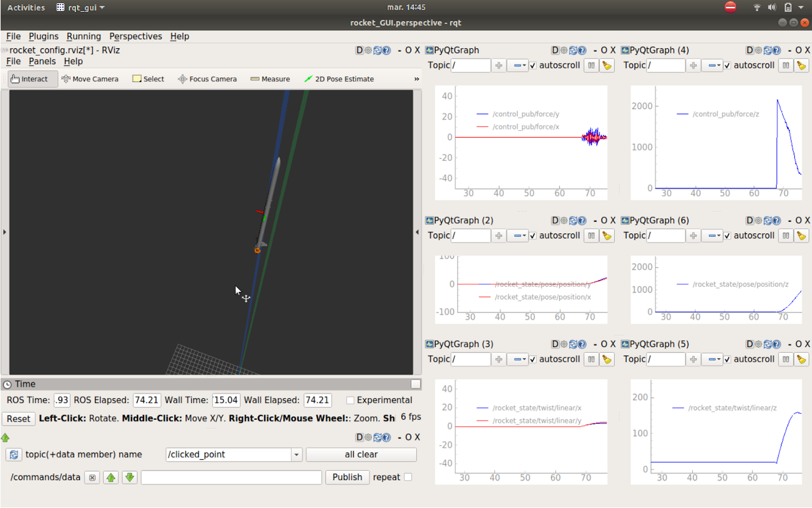Activate the Measure tool in RViz toolbar
812x508 pixels.
pos(270,79)
